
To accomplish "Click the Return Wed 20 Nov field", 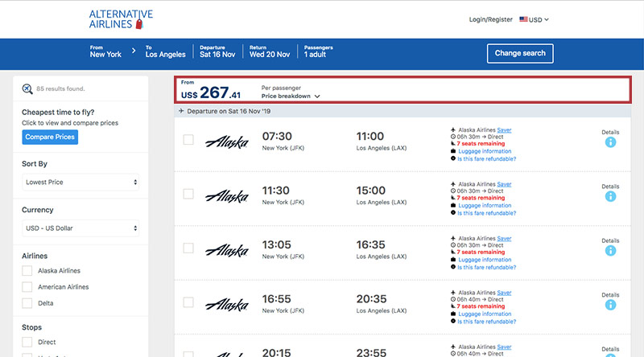I will pos(270,51).
